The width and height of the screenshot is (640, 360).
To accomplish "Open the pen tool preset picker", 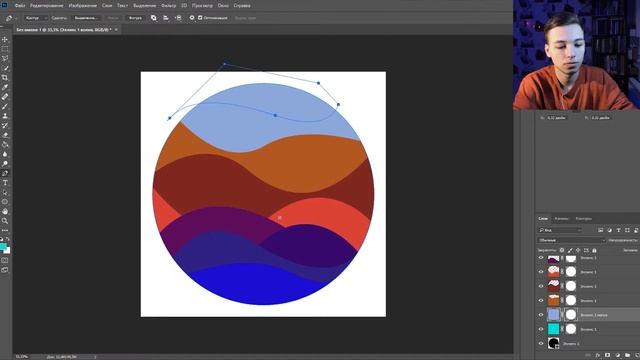I will pyautogui.click(x=10, y=18).
